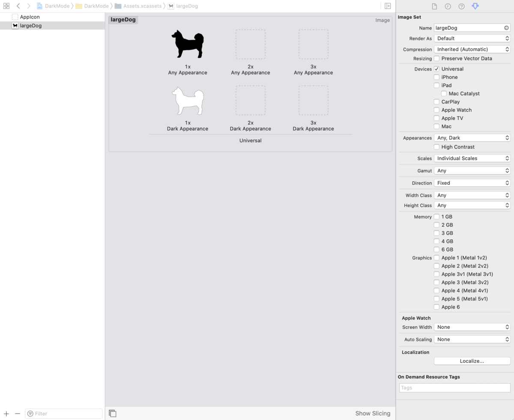Open the Direction dropdown
This screenshot has height=420, width=514.
(472, 183)
